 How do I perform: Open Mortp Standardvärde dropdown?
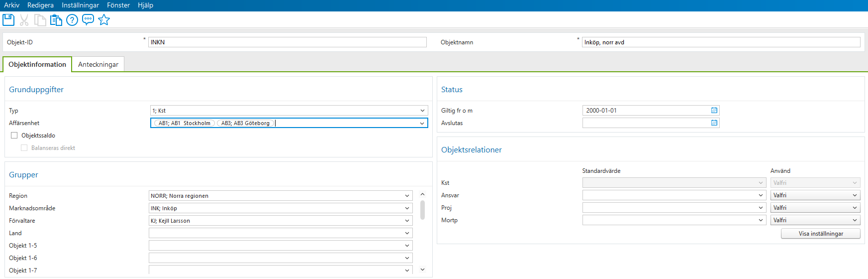coord(761,220)
